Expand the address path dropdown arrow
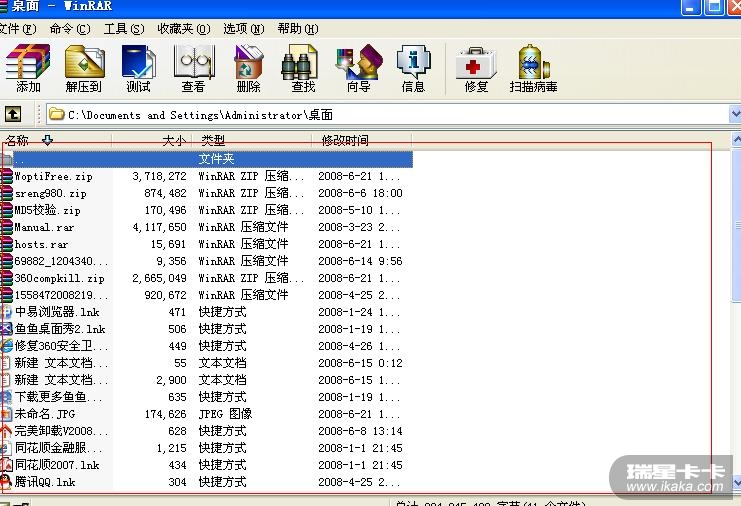This screenshot has width=741, height=506. pyautogui.click(x=735, y=114)
